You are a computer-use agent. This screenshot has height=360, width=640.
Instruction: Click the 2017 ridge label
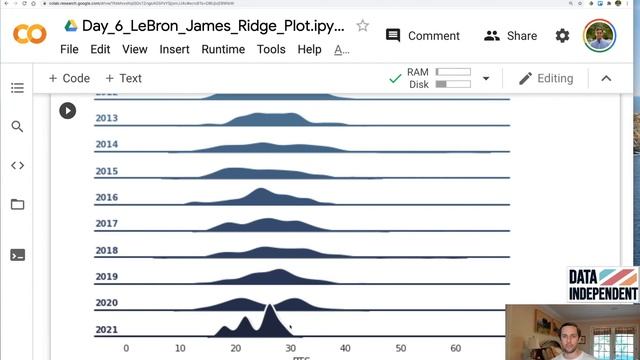coord(107,223)
